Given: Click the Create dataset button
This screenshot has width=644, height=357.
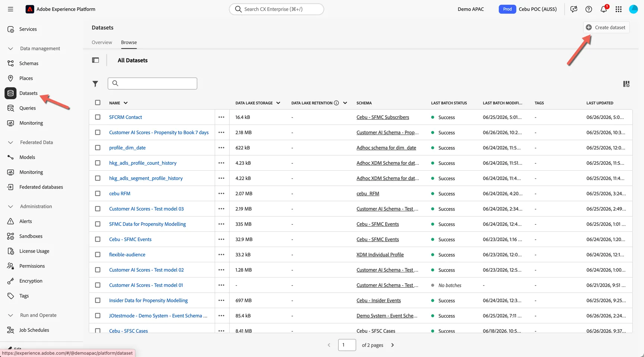Looking at the screenshot, I should pos(606,27).
